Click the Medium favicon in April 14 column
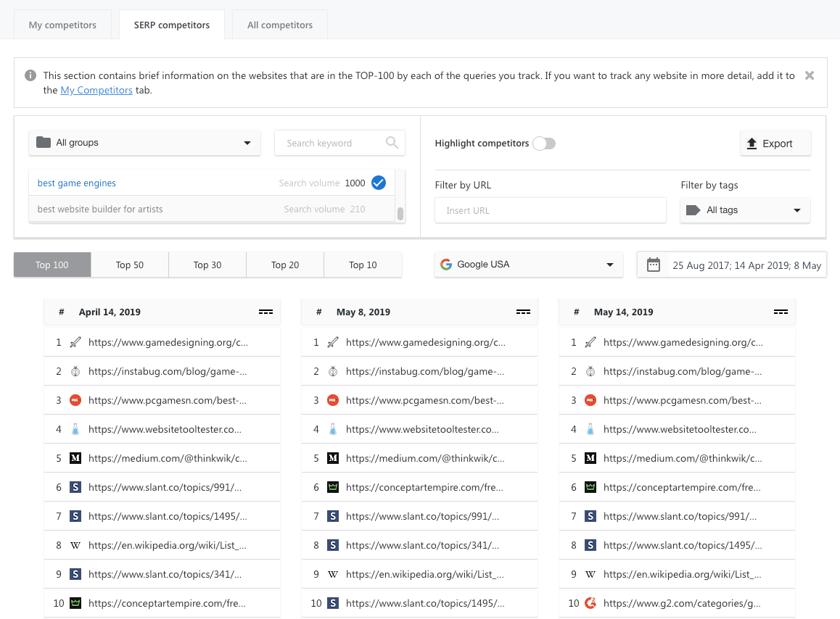 click(x=75, y=458)
